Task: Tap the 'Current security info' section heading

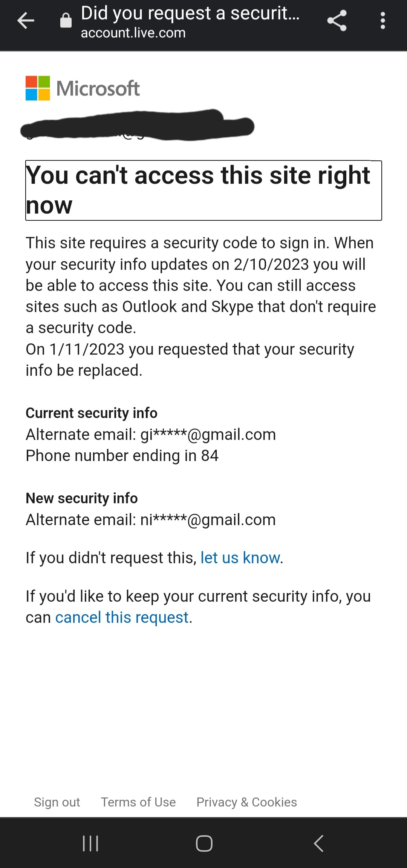Action: tap(91, 413)
